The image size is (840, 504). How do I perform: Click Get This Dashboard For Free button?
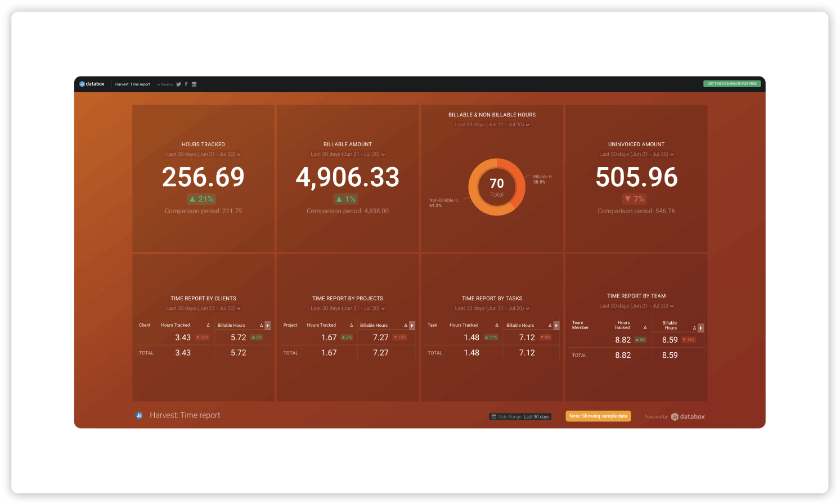[x=731, y=84]
